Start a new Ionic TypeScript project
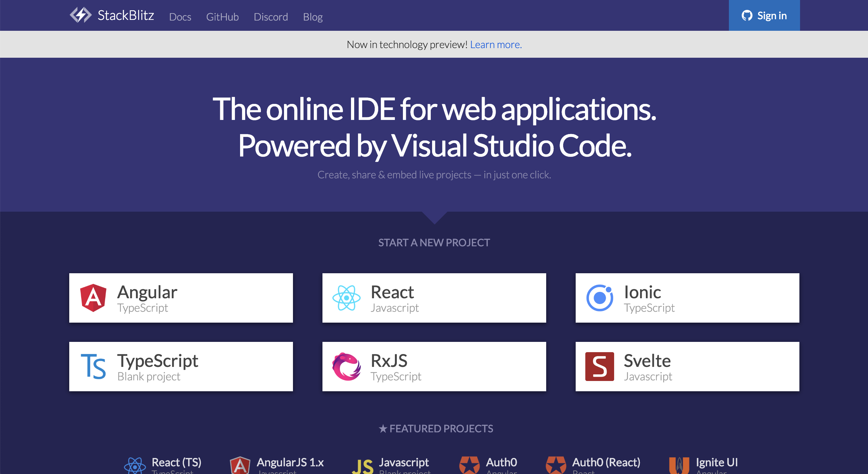Screen dimensions: 868x474 [688, 298]
